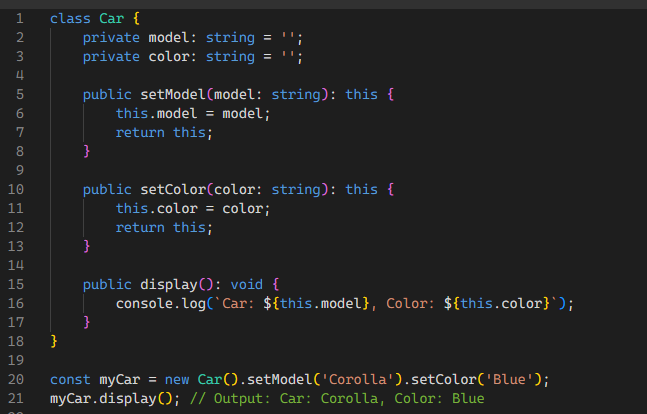Viewport: 647px width, 414px height.
Task: Click line number 10 in the gutter
Action: pyautogui.click(x=16, y=189)
